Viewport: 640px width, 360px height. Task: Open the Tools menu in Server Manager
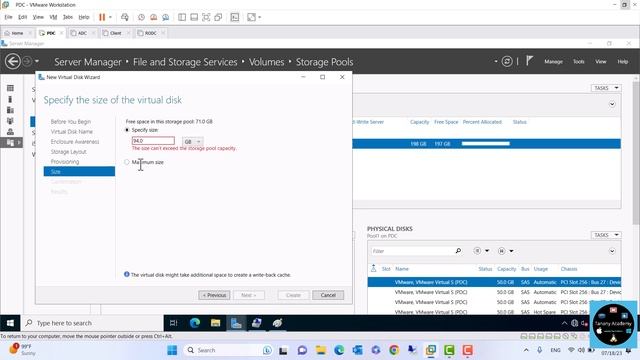coord(578,62)
